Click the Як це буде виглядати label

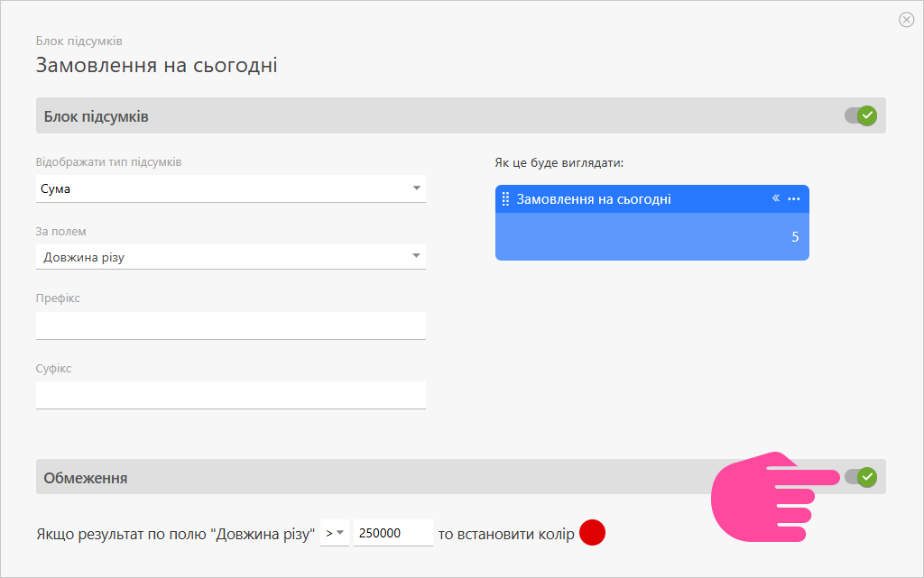559,162
